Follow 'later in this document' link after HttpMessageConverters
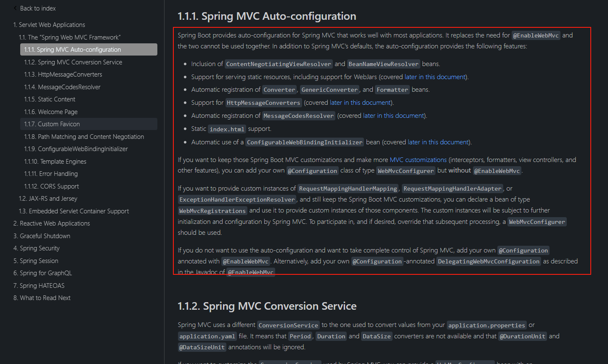Viewport: 608px width, 364px height. click(360, 103)
